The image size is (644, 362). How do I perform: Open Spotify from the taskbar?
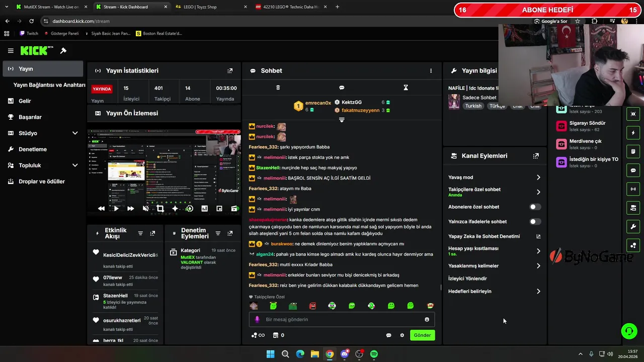tap(374, 354)
